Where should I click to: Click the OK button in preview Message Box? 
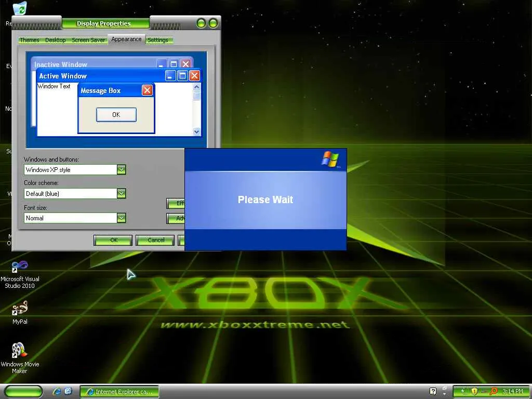click(116, 115)
